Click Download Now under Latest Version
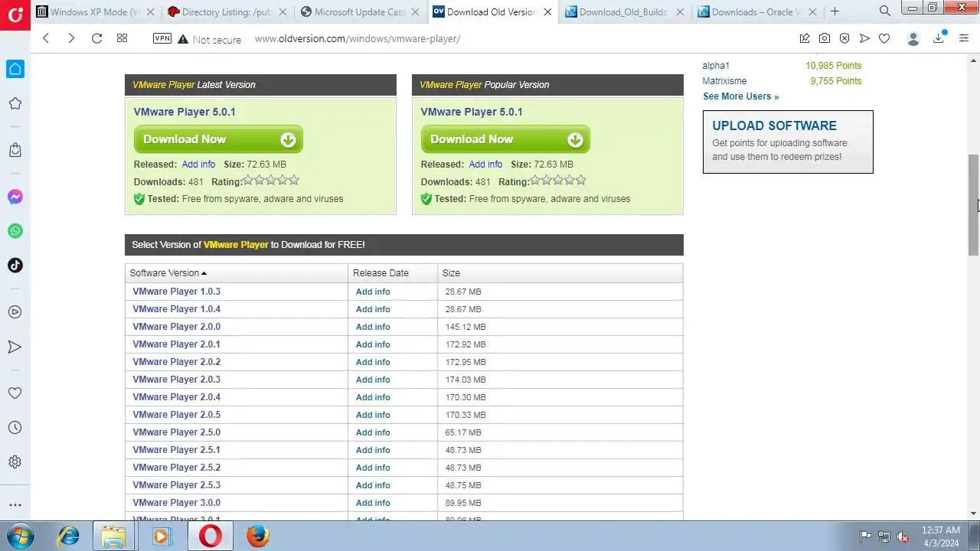Screen dimensions: 980x551 tap(218, 139)
